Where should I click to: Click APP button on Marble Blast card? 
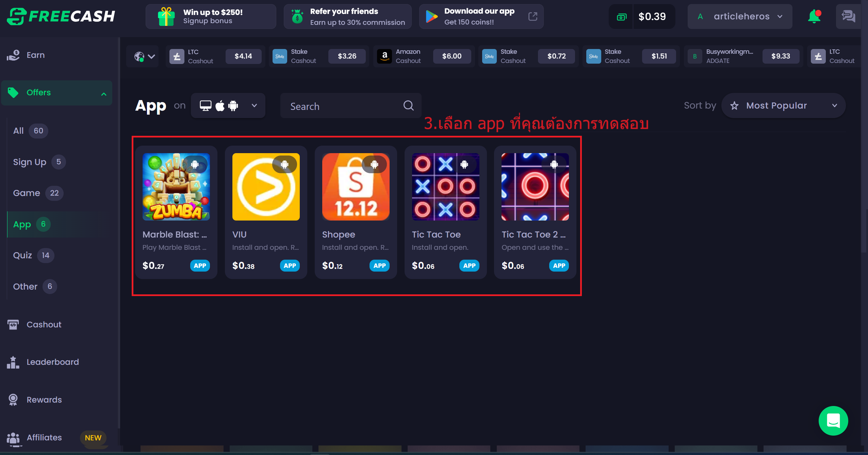[x=200, y=266]
